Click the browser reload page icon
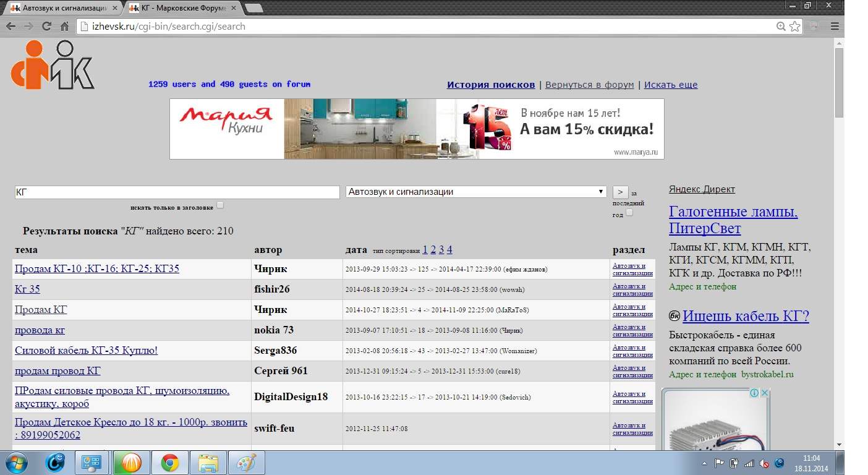Viewport: 868px width, 475px height. 46,27
